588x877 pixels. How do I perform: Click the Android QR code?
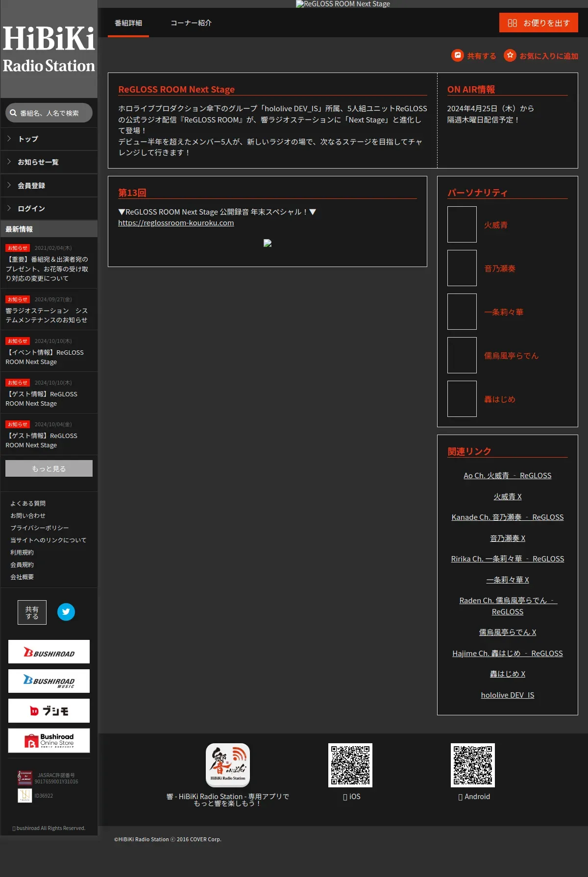tap(473, 765)
